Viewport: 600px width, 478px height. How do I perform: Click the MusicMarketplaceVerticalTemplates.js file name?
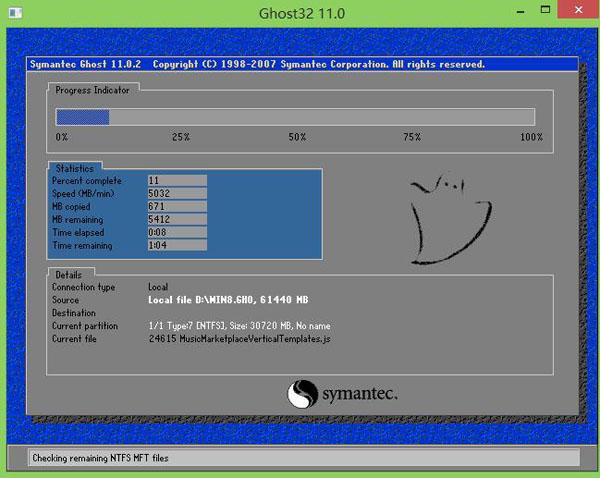pos(255,339)
